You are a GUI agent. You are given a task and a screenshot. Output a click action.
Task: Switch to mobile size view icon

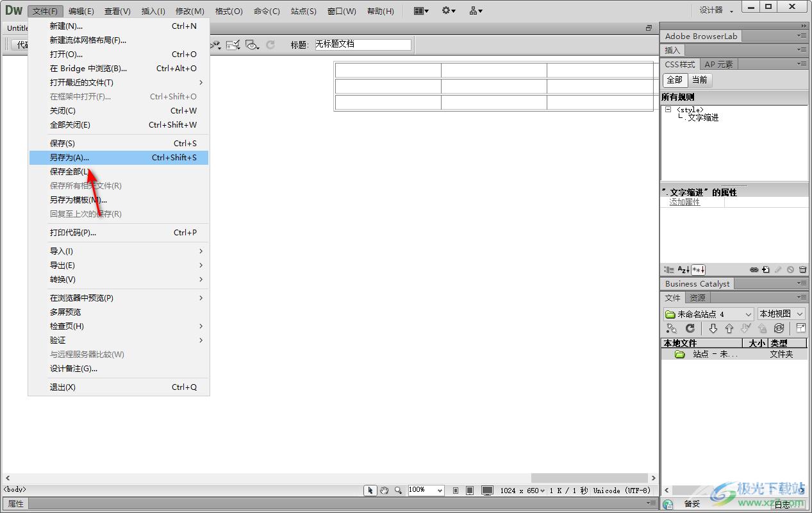(456, 491)
